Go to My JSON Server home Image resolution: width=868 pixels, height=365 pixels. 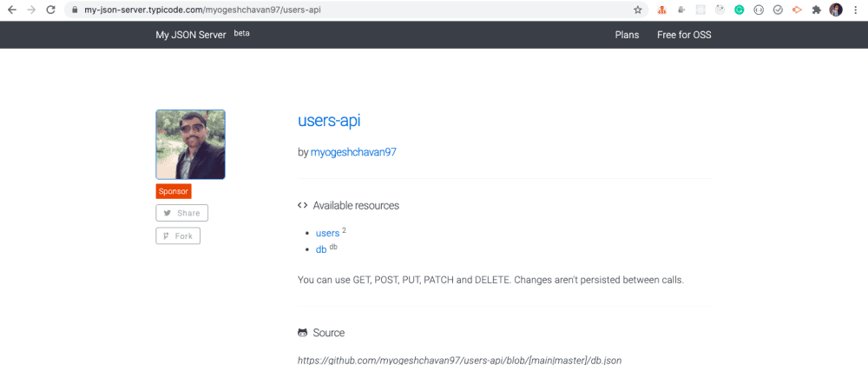pyautogui.click(x=190, y=35)
